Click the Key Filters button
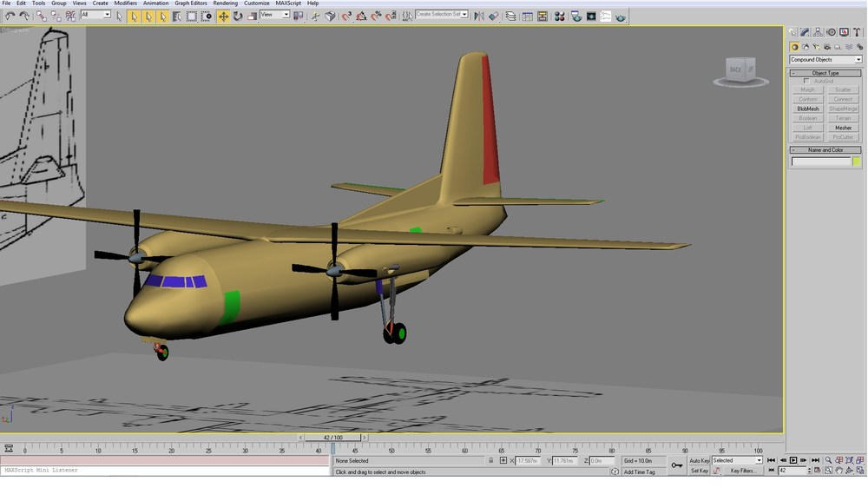This screenshot has width=868, height=488. click(x=742, y=471)
